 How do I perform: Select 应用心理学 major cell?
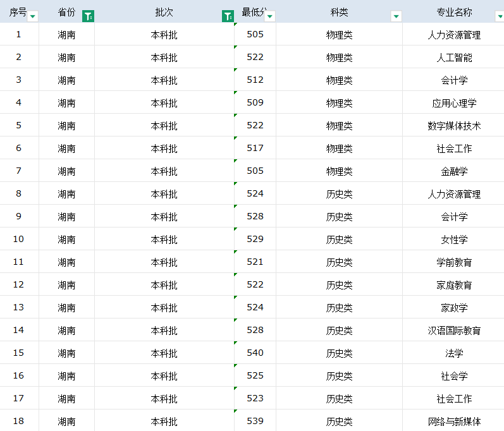point(453,103)
